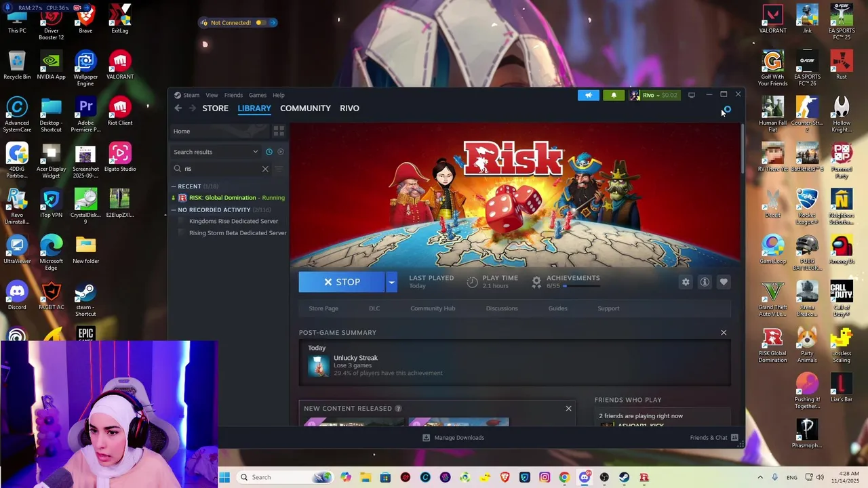
Task: Stop the running RISK game
Action: [x=342, y=282]
